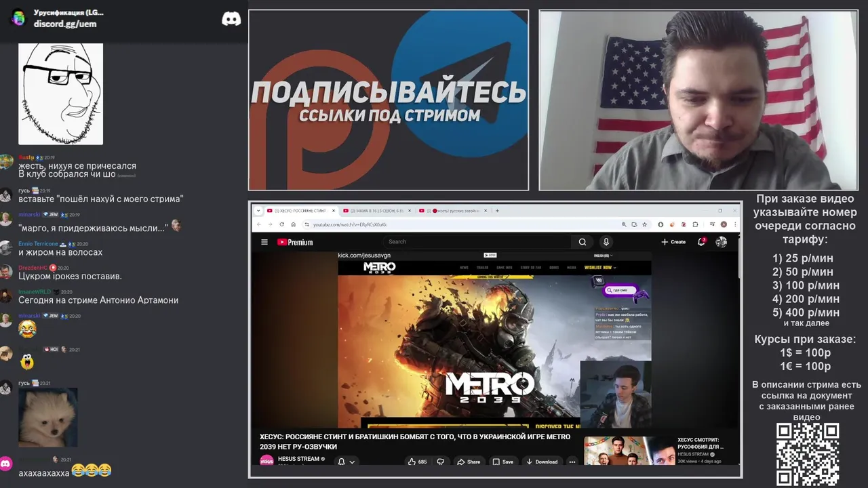Switch to the МАМА В 16 tab
The image size is (868, 488).
(377, 211)
